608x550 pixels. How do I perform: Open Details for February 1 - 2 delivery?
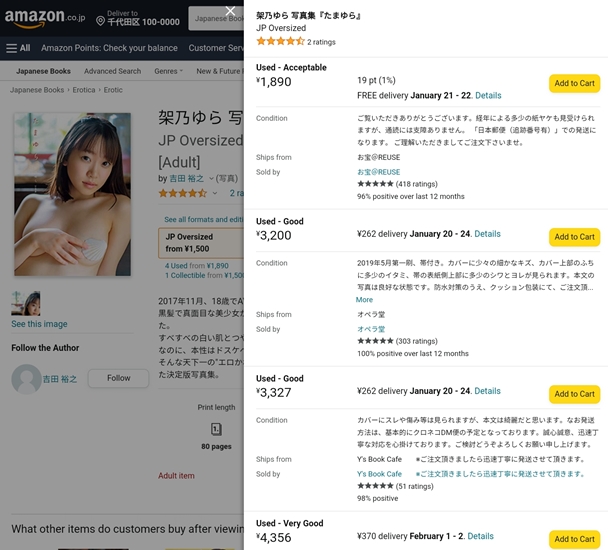480,536
